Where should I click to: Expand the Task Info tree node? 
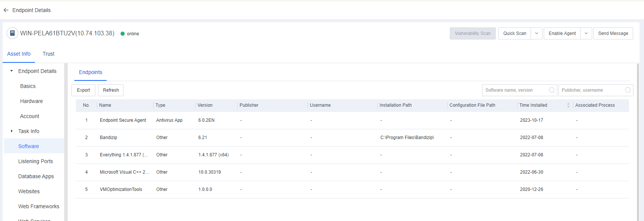point(12,131)
